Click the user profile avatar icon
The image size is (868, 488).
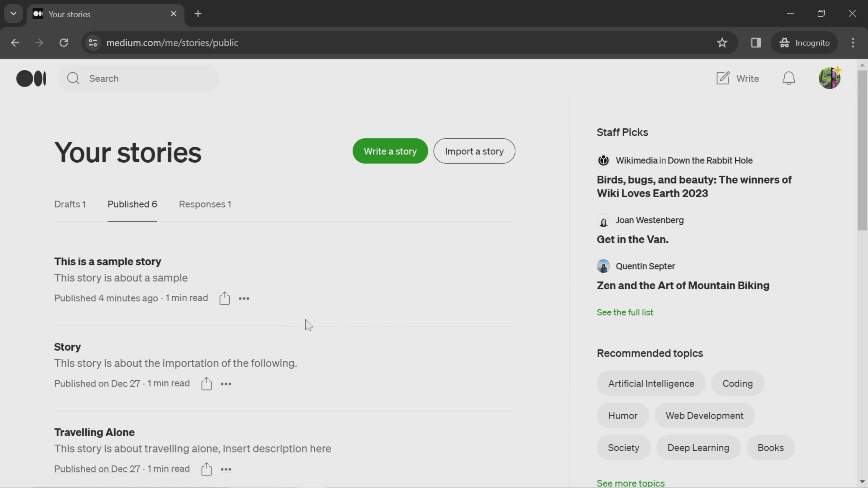pos(830,78)
